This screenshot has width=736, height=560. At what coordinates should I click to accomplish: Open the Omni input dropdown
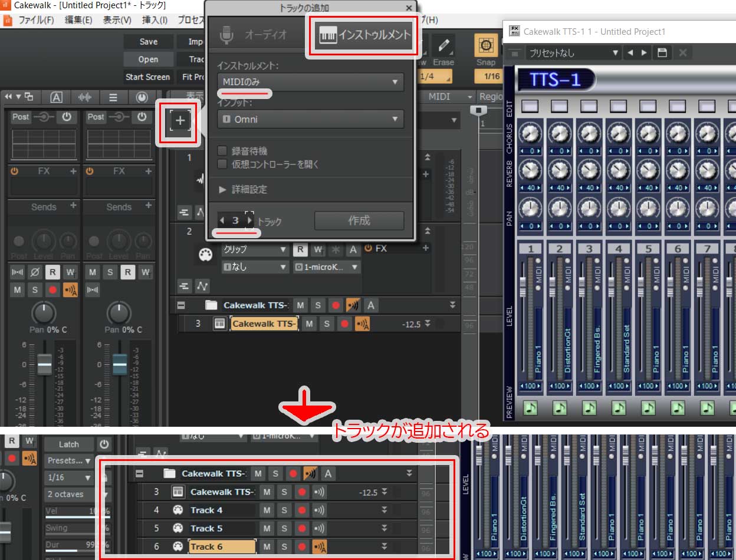point(310,118)
